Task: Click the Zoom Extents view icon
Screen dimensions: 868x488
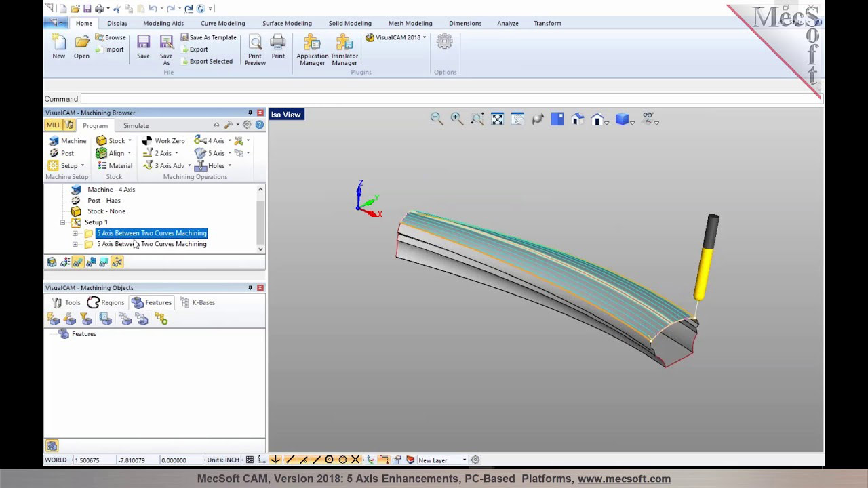Action: click(x=497, y=119)
